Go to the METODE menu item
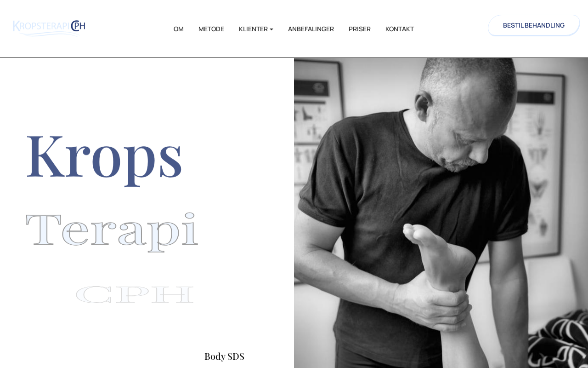This screenshot has width=588, height=368. tap(211, 29)
